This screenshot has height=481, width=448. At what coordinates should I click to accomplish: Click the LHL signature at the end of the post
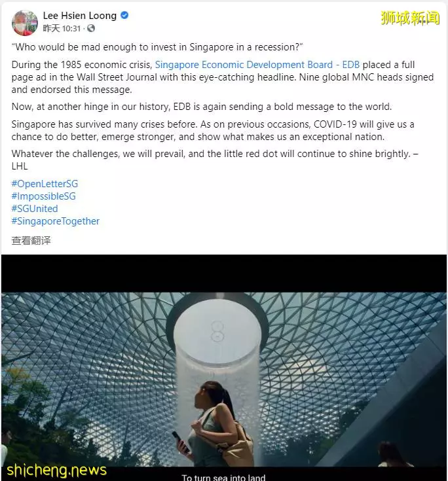coord(20,166)
